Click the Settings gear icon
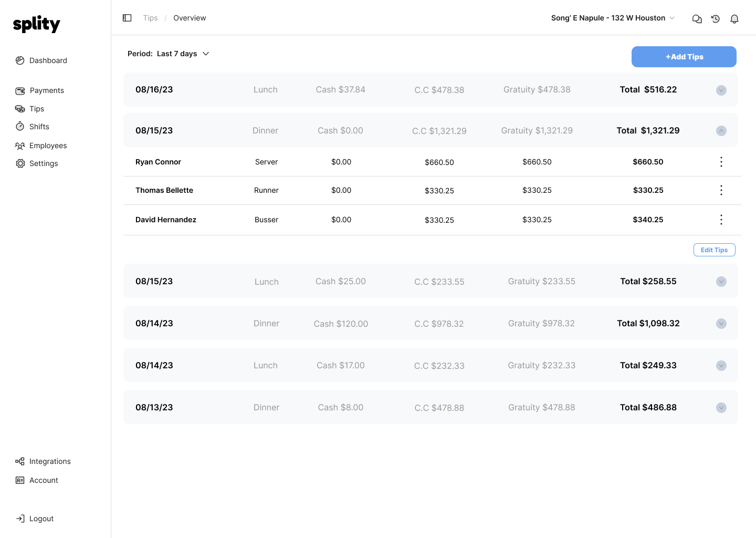 point(20,163)
